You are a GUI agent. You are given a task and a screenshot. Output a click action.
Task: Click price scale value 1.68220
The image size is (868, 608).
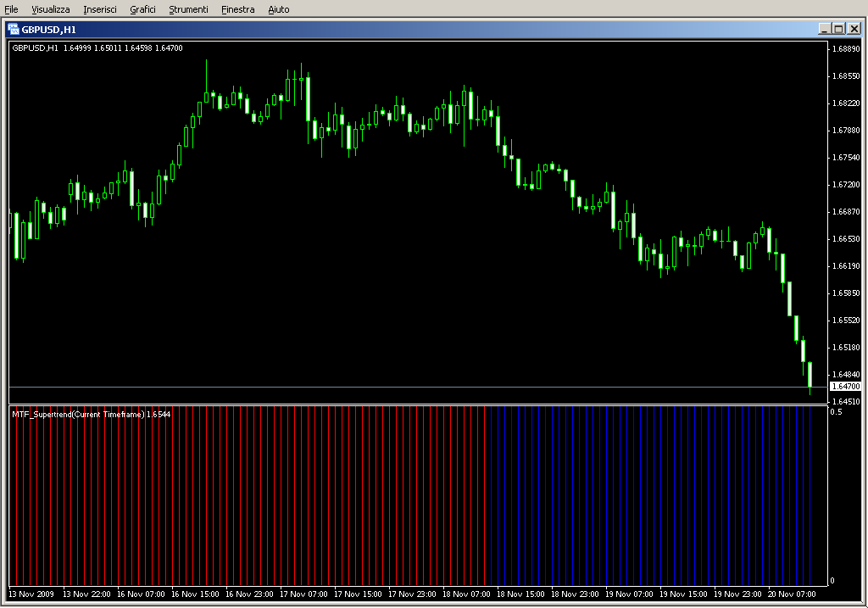click(x=846, y=103)
